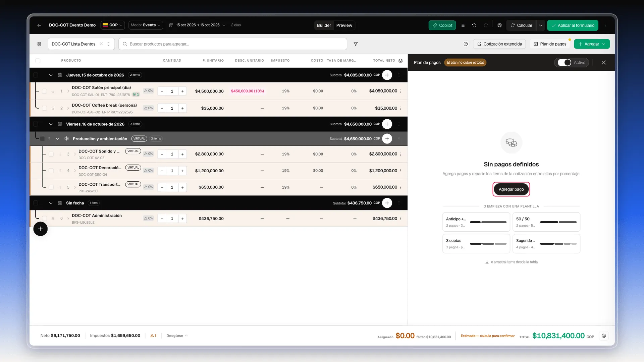
Task: Check the Viernes, 16 de octubre group checkbox
Action: pos(36,124)
